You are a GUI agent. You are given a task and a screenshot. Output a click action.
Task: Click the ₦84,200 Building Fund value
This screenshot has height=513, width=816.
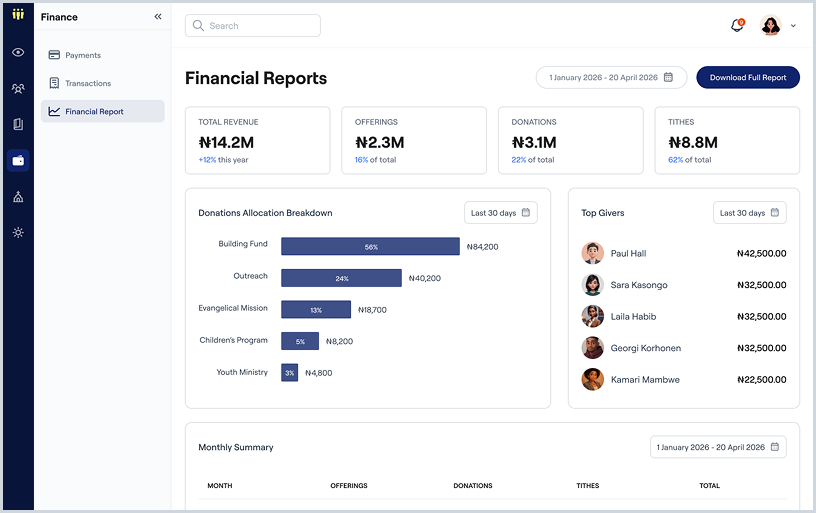pos(482,247)
